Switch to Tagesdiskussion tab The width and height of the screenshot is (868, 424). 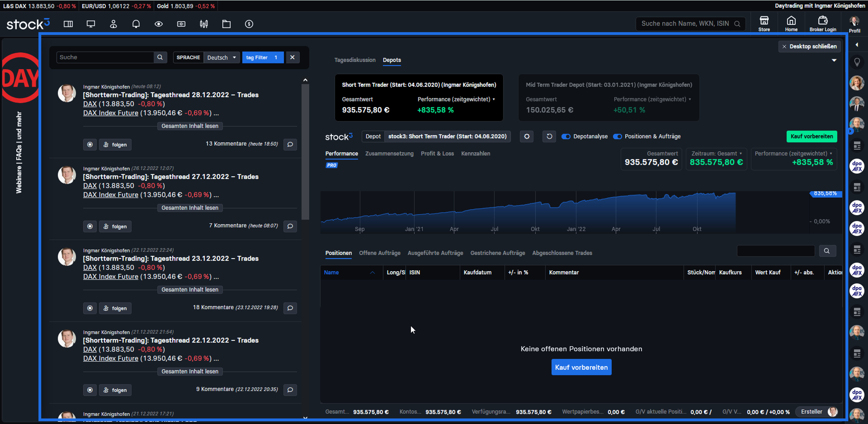coord(355,60)
